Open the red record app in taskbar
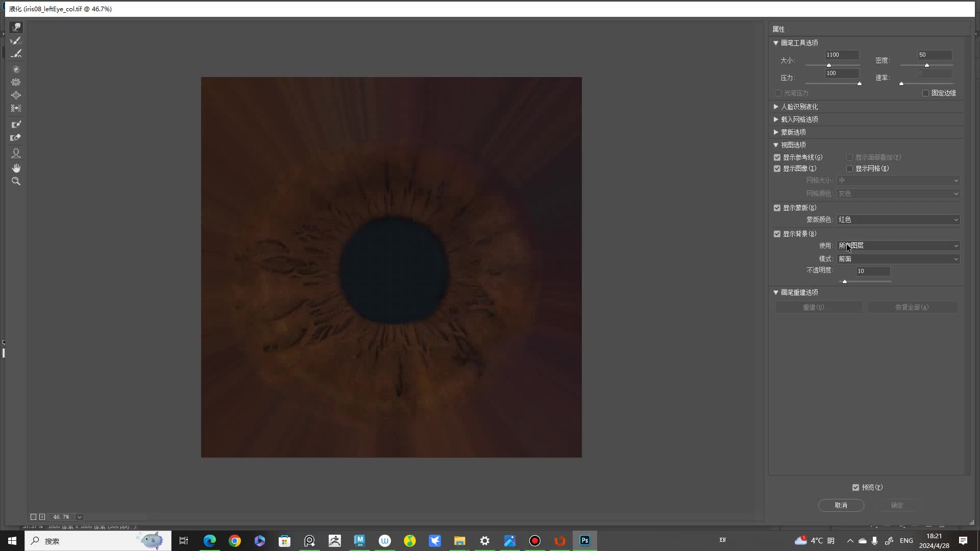Screen dimensions: 980x551 coord(535,541)
